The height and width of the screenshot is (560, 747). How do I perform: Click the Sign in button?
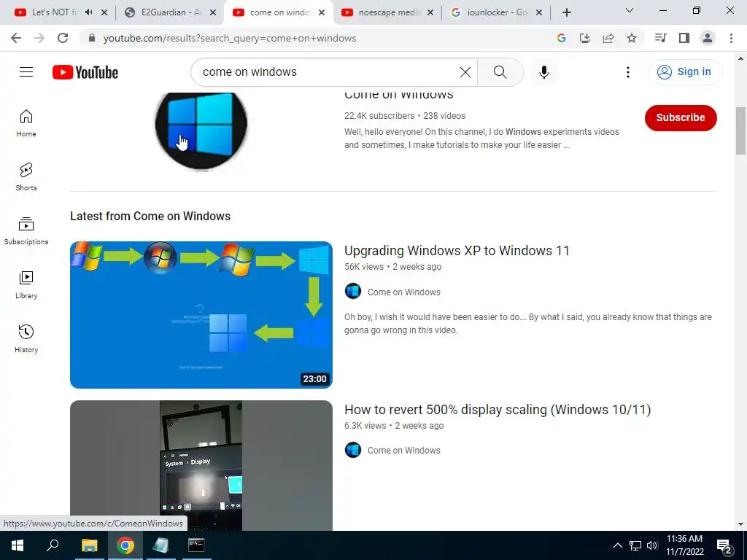[x=685, y=72]
